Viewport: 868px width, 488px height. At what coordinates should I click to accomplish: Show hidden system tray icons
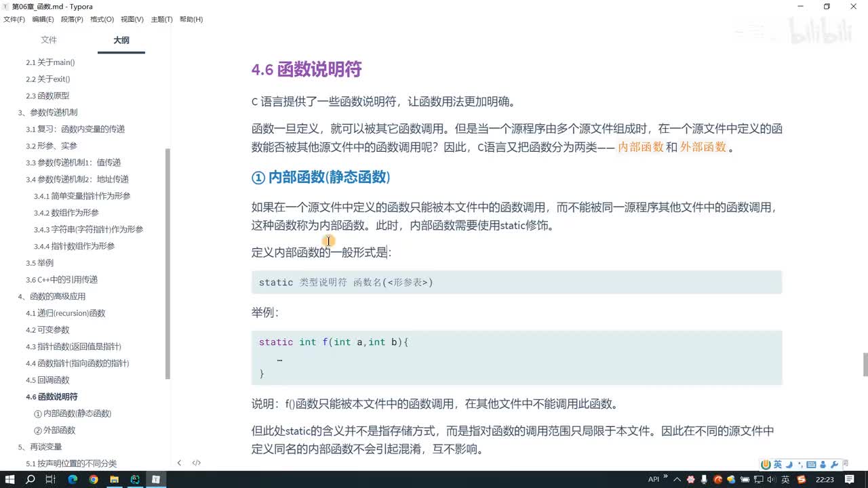click(677, 479)
